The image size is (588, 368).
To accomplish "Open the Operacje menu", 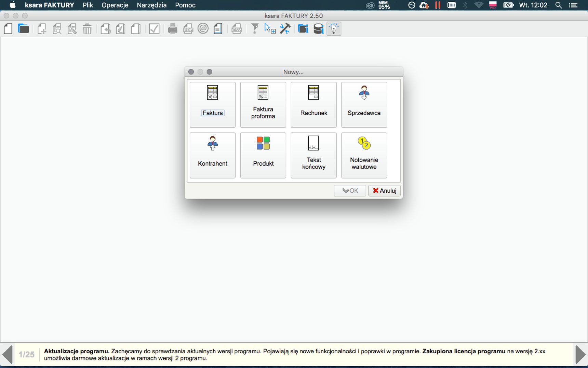I will (115, 5).
